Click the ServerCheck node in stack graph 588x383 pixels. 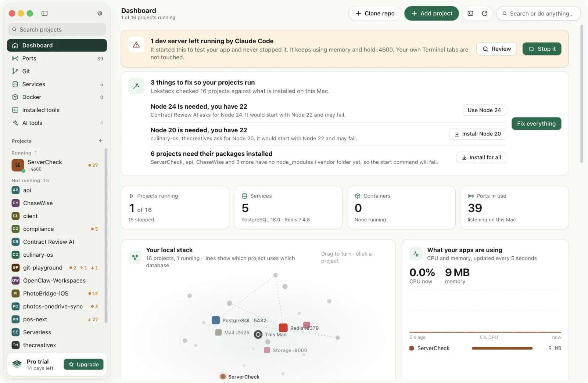(223, 376)
